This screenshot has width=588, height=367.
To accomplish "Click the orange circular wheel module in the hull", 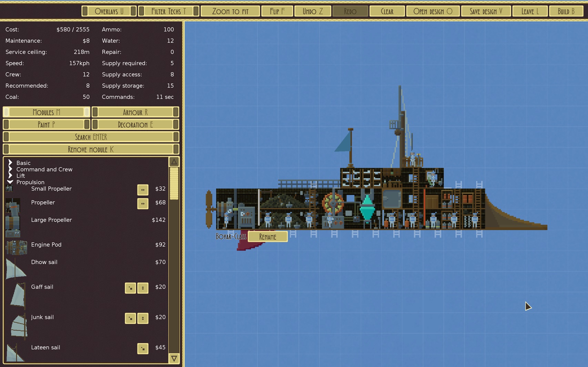I will [333, 203].
